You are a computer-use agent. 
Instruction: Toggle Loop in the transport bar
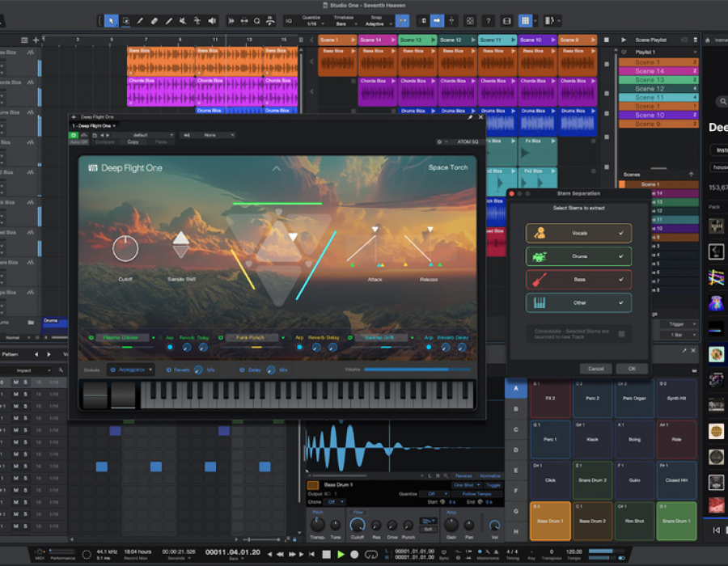point(371,555)
